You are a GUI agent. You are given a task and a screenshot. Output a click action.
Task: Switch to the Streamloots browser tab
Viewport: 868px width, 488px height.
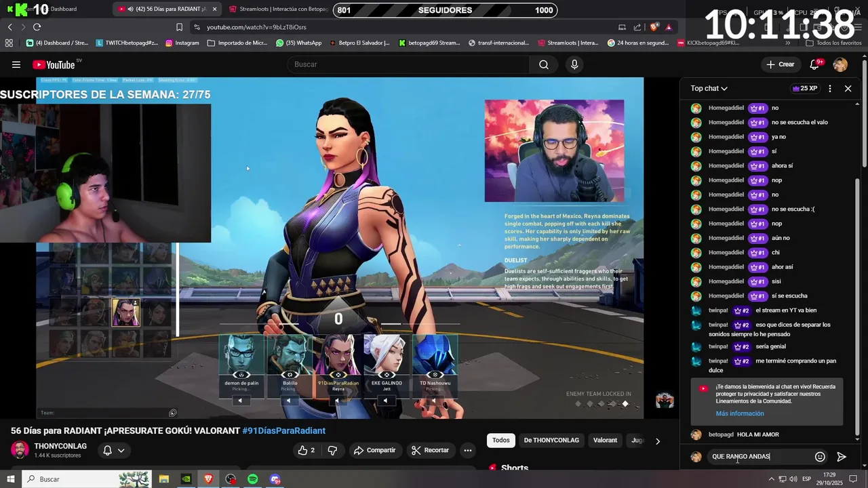[278, 9]
